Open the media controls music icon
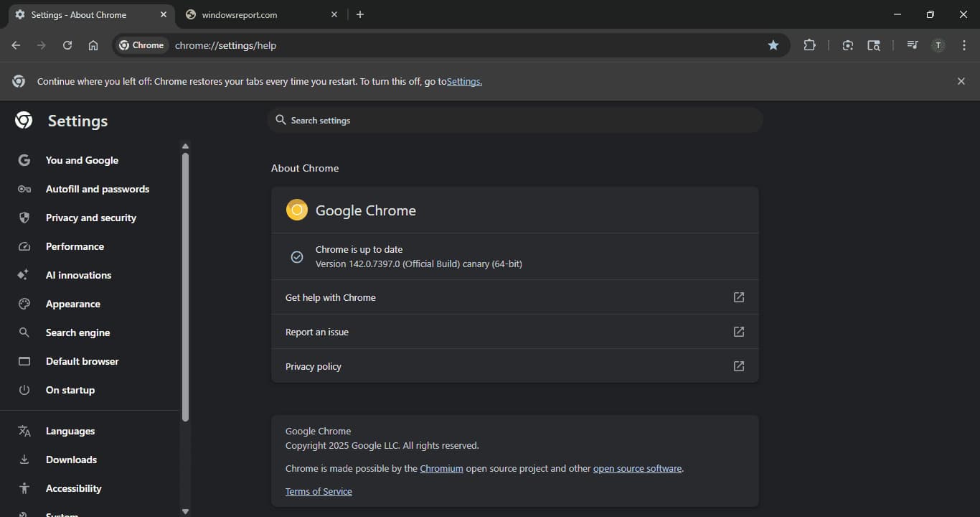 pos(912,45)
